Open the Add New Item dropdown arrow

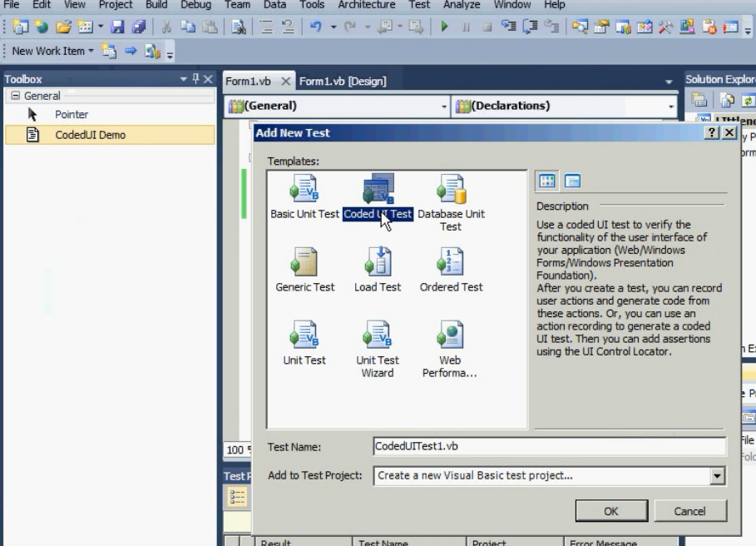(101, 27)
